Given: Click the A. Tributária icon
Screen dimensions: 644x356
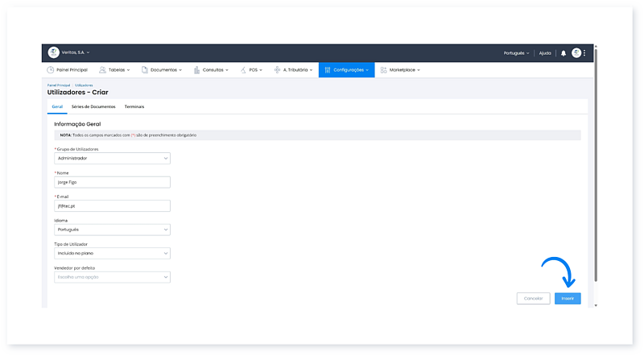Looking at the screenshot, I should point(277,70).
